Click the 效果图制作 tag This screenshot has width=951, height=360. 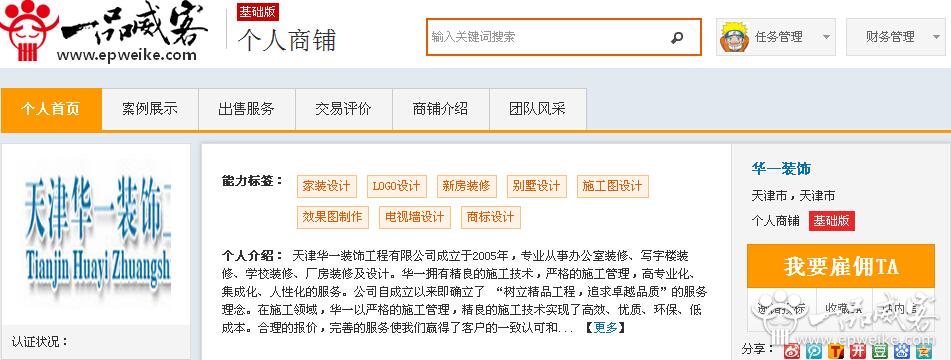tap(333, 217)
